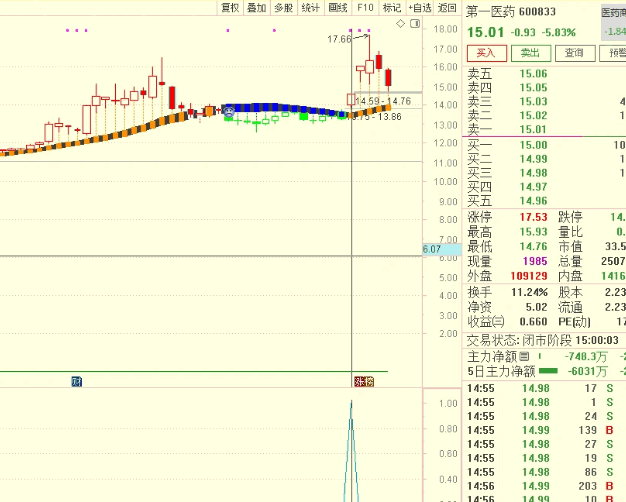Screen dimensions: 626x502
Task: Select the 卖二 price 15.02
Action: (x=533, y=115)
